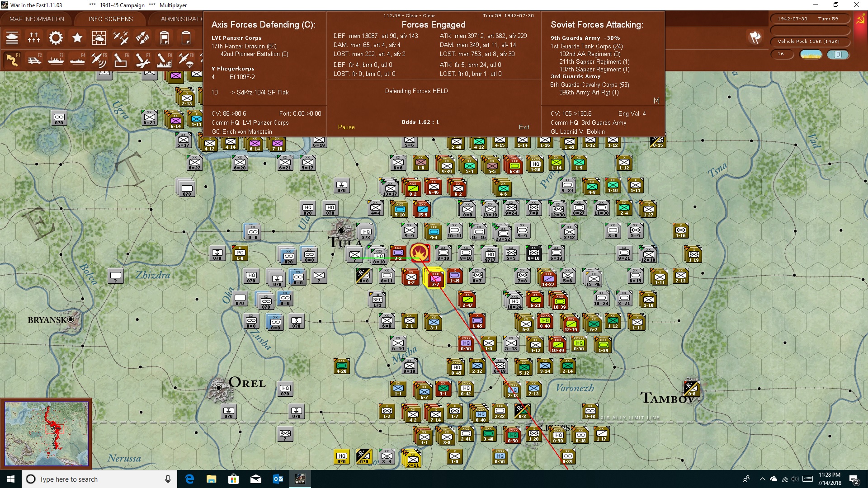This screenshot has width=868, height=488.
Task: Open the weather map screen
Action: (x=99, y=38)
